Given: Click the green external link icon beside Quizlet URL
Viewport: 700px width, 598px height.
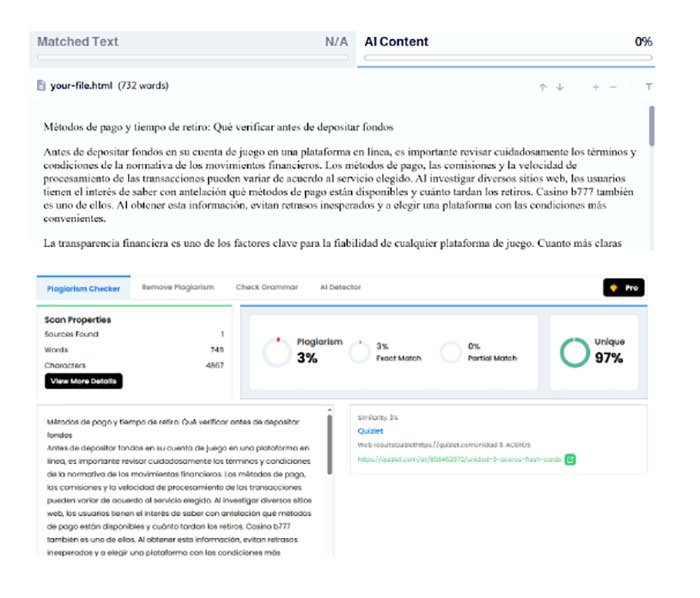Looking at the screenshot, I should coord(570,460).
